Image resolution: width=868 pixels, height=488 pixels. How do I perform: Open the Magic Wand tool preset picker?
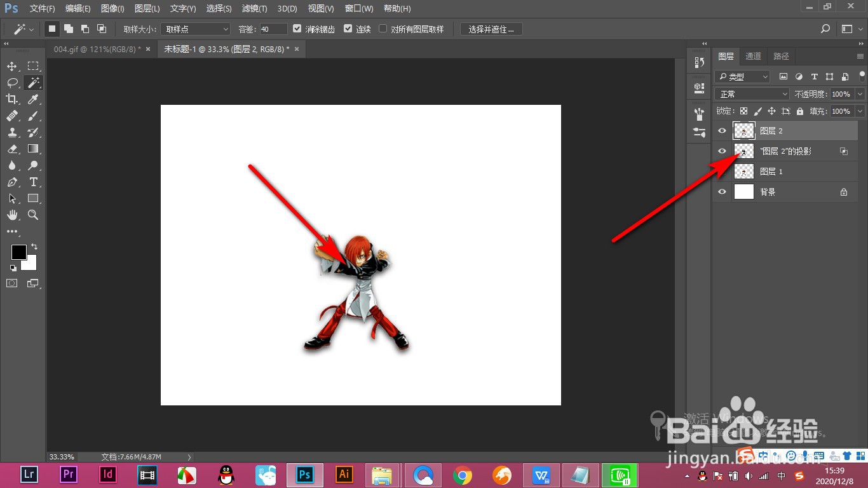[24, 29]
